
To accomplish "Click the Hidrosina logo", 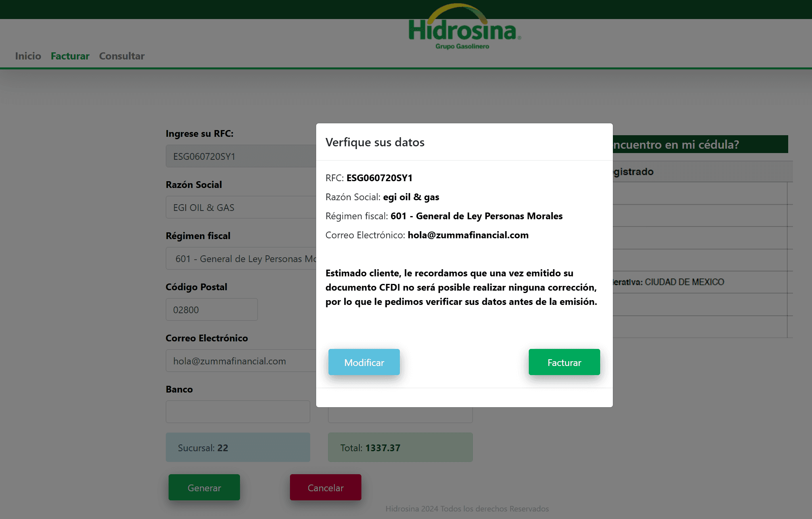I will 465,27.
